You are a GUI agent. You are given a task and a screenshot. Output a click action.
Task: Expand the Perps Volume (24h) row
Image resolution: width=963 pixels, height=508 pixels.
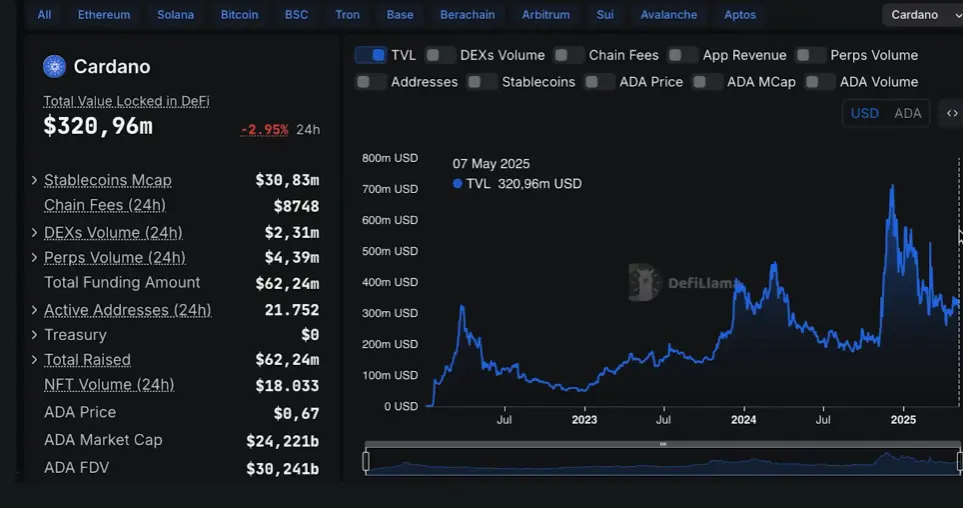tap(34, 257)
